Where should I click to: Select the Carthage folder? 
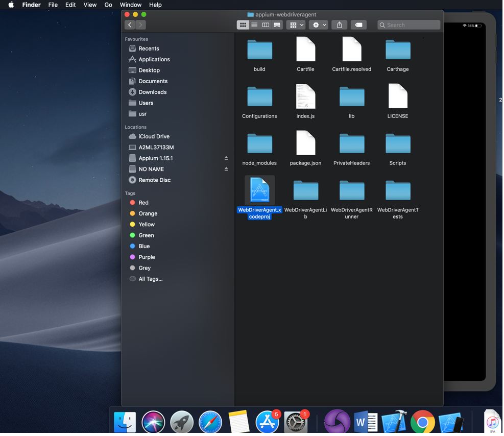point(398,50)
